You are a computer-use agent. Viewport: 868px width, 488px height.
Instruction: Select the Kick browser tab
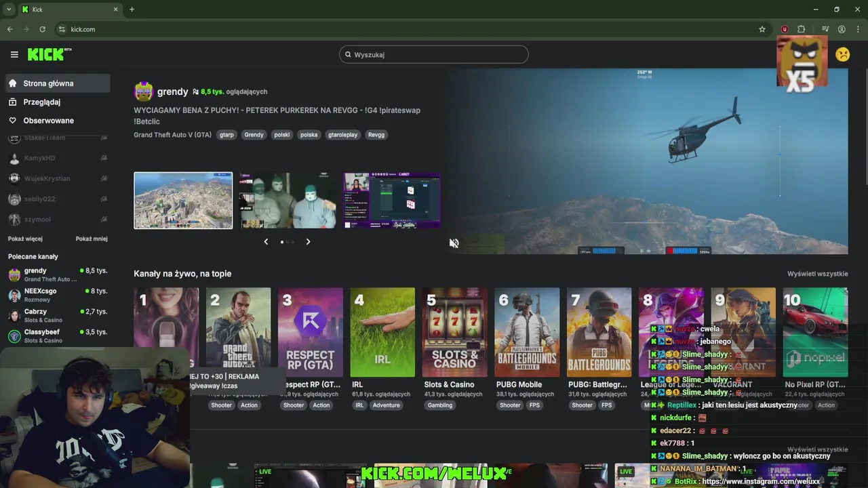pos(70,9)
